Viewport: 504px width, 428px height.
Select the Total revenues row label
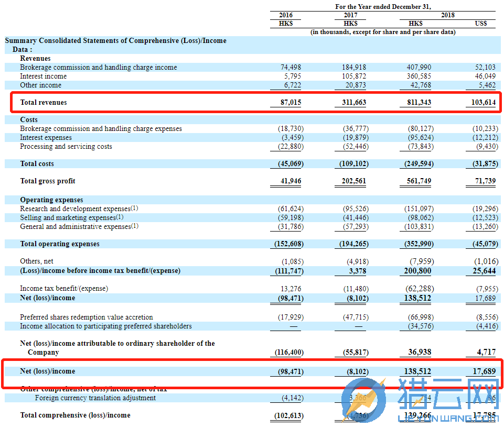[x=44, y=103]
